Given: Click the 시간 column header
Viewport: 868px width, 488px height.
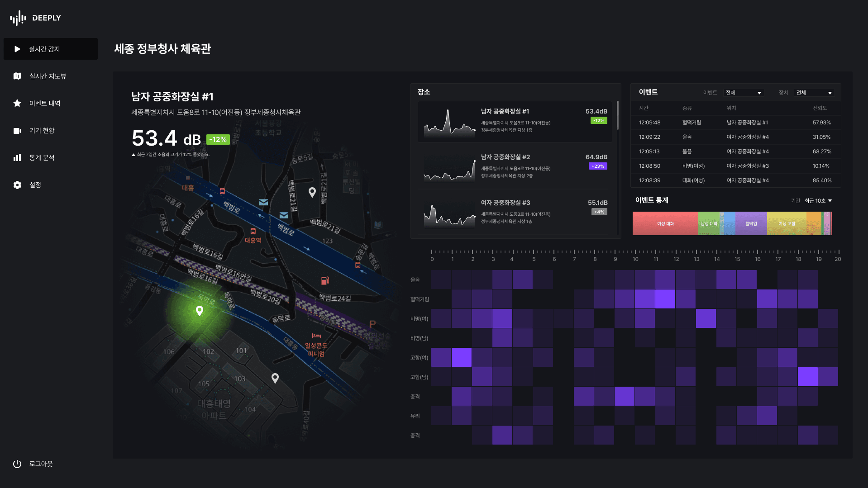Looking at the screenshot, I should click(644, 108).
